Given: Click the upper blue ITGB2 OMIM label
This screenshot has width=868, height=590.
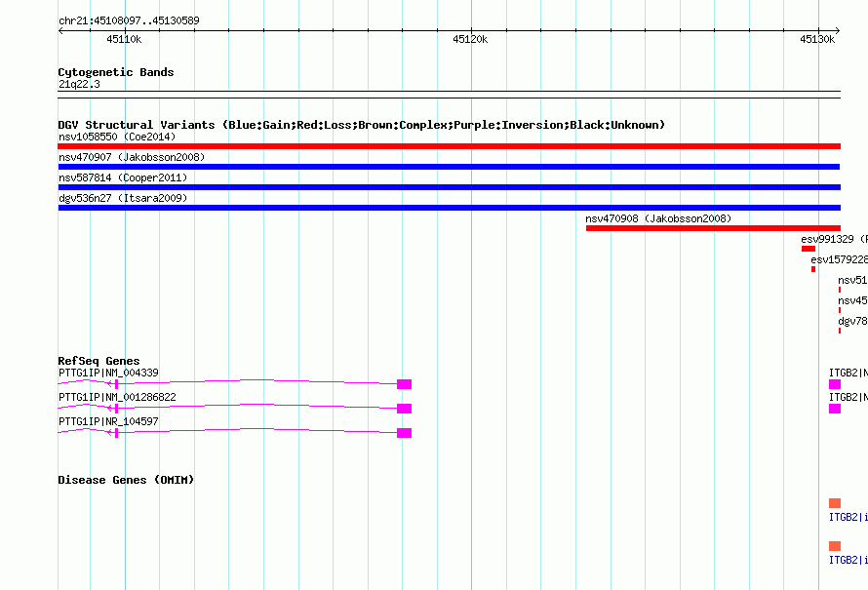Looking at the screenshot, I should [x=848, y=517].
